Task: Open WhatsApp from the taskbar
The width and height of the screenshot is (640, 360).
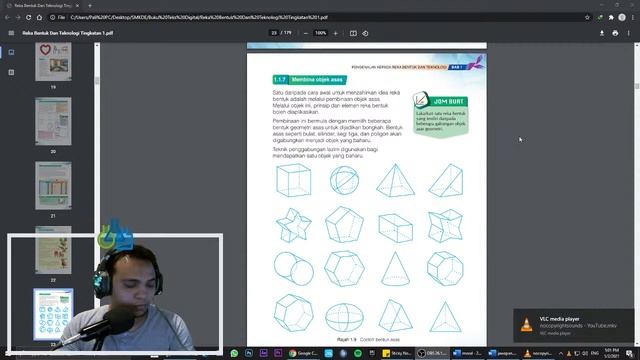Action: 234,353
